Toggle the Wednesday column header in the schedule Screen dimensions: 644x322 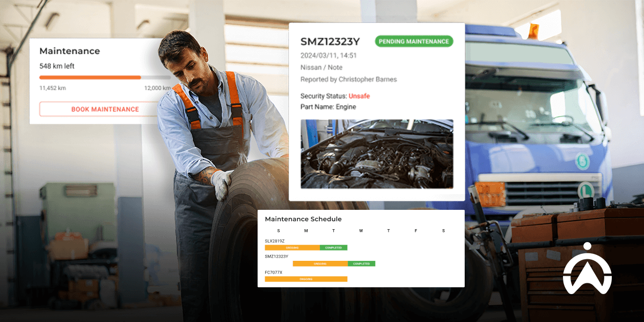[361, 230]
